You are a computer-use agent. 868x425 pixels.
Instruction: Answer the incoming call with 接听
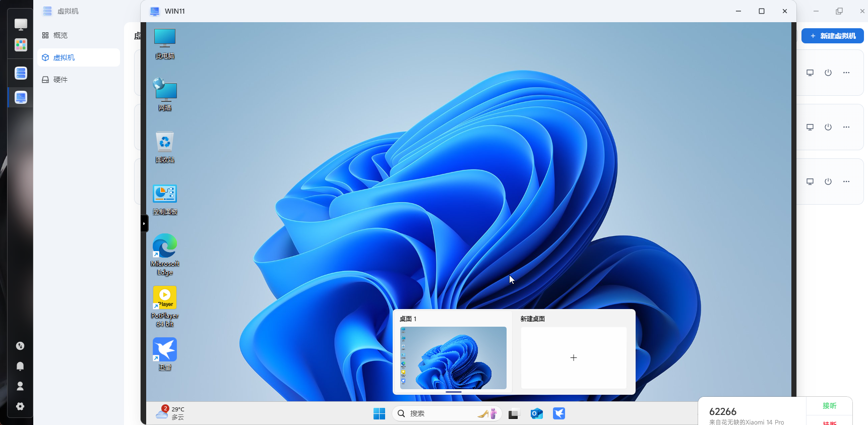click(x=829, y=406)
